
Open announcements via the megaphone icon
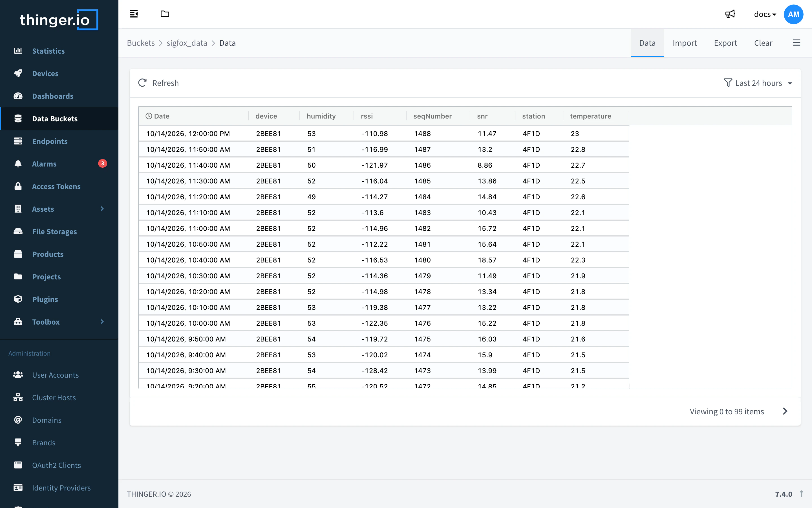[x=730, y=14]
